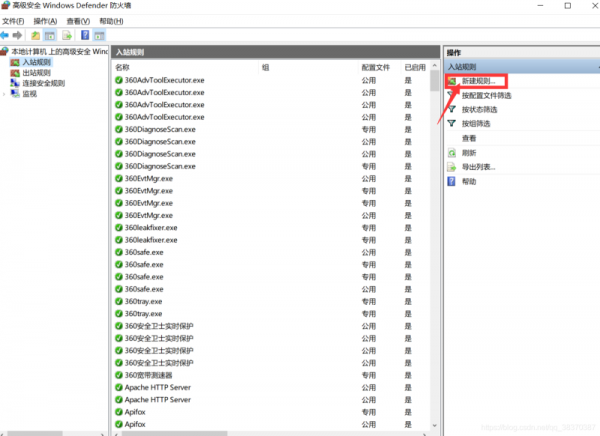The height and width of the screenshot is (436, 600).
Task: Expand the 监视 tree node
Action: coord(4,94)
